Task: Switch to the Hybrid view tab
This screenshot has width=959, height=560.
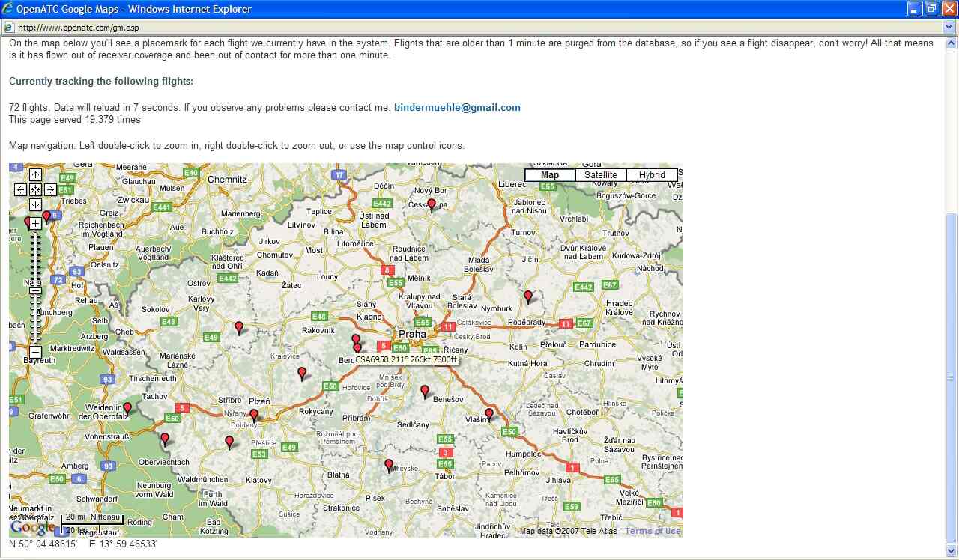Action: click(x=652, y=175)
